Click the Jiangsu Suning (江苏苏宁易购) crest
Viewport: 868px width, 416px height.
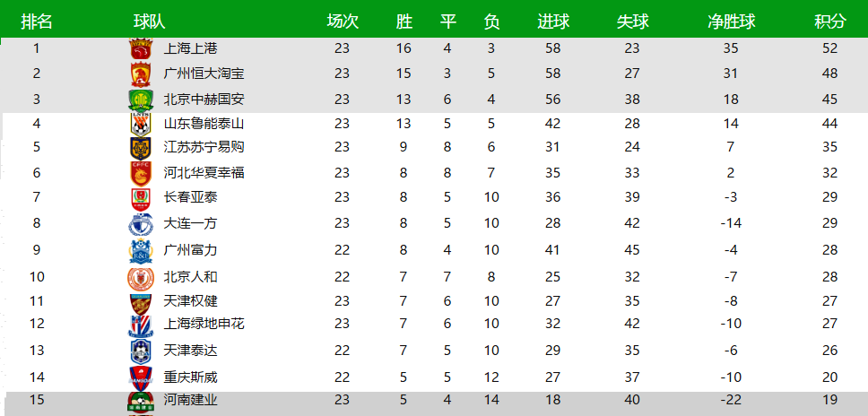[140, 148]
